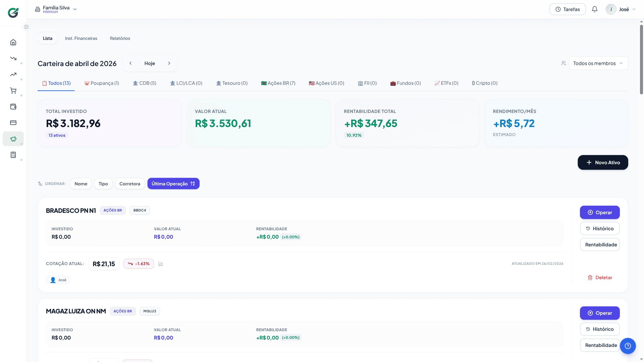Image resolution: width=644 pixels, height=362 pixels.
Task: Click the MGLU3 ticker badge
Action: pos(150,311)
